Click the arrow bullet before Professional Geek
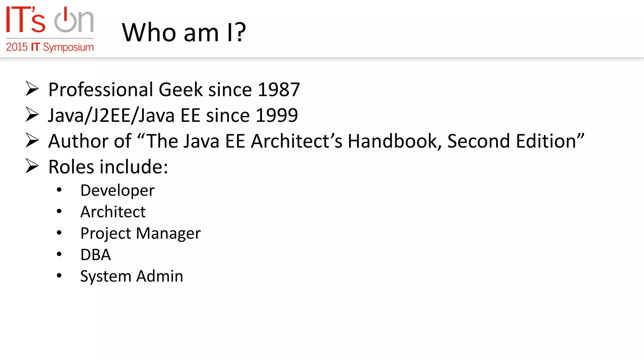The height and width of the screenshot is (362, 644). click(32, 89)
